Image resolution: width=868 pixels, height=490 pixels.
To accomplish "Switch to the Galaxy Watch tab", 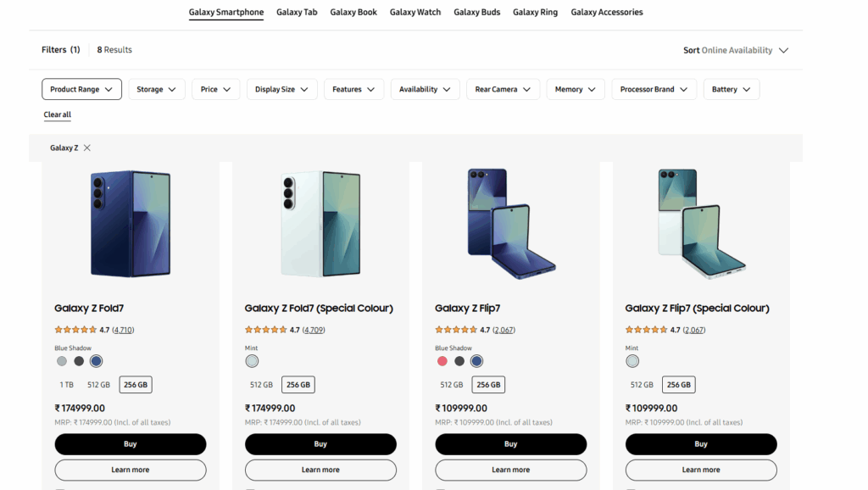I will [416, 12].
